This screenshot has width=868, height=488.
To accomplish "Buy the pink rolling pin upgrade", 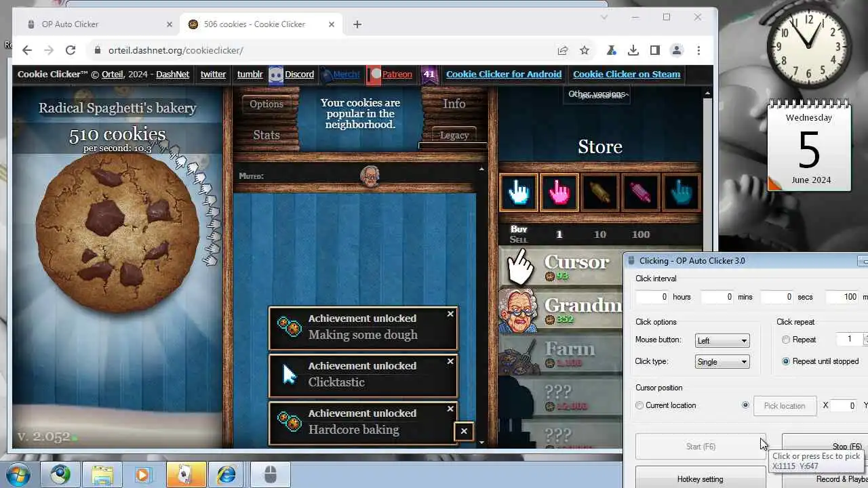I will [641, 192].
